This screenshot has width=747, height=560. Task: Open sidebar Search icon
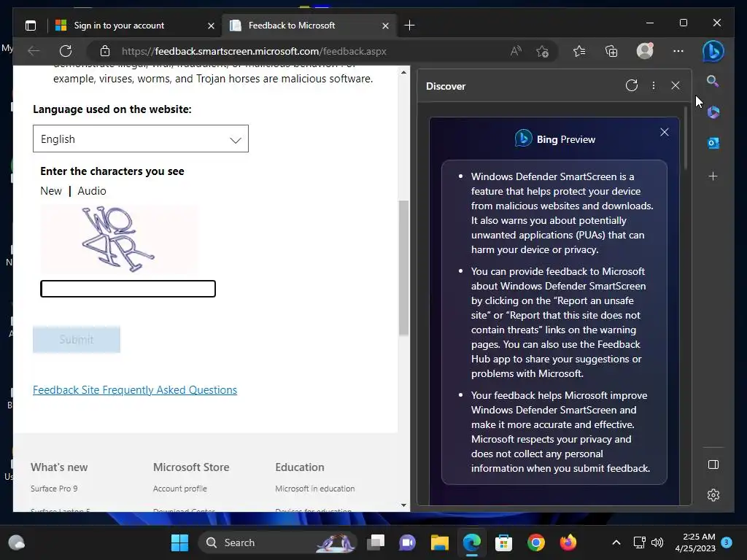713,81
